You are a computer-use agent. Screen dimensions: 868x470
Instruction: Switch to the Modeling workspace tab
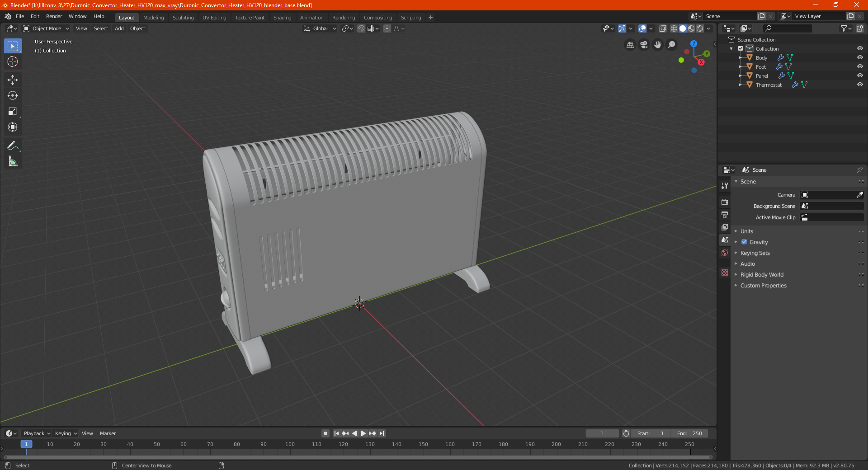click(153, 18)
